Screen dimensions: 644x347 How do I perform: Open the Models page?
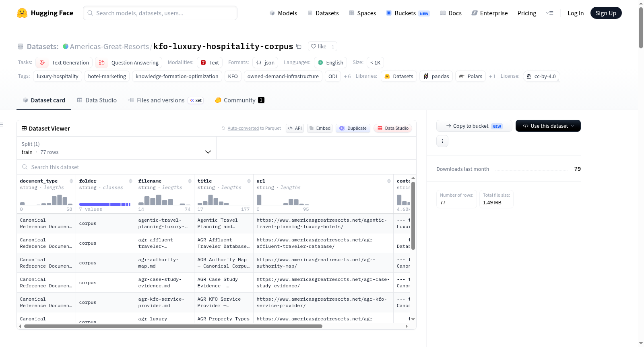283,13
